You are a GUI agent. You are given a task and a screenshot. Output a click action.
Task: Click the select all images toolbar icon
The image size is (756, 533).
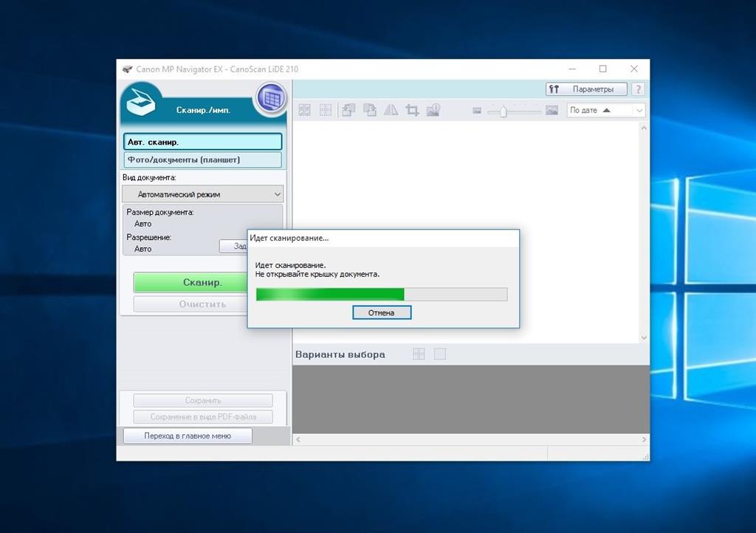(x=304, y=110)
